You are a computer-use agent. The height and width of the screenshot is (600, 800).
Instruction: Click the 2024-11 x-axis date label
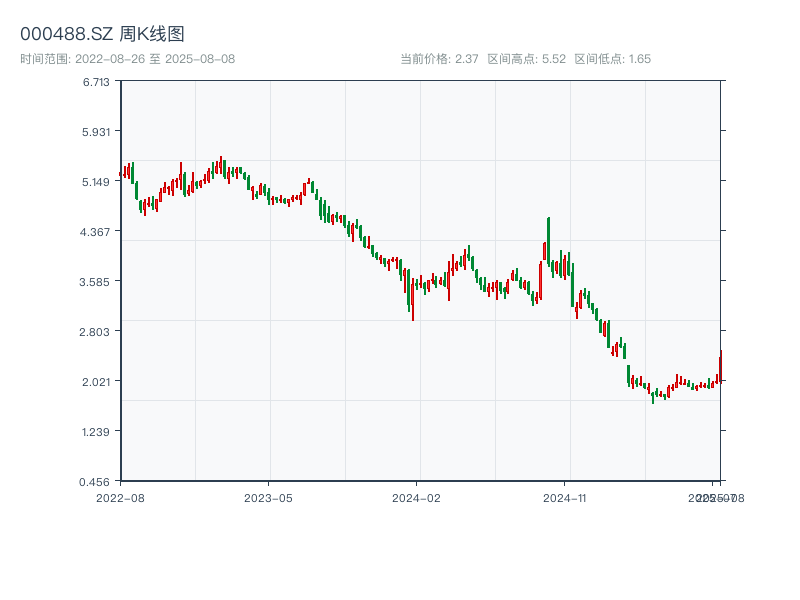(x=565, y=497)
